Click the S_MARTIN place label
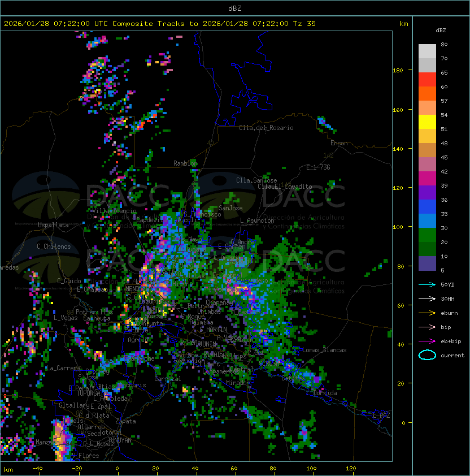 213,330
